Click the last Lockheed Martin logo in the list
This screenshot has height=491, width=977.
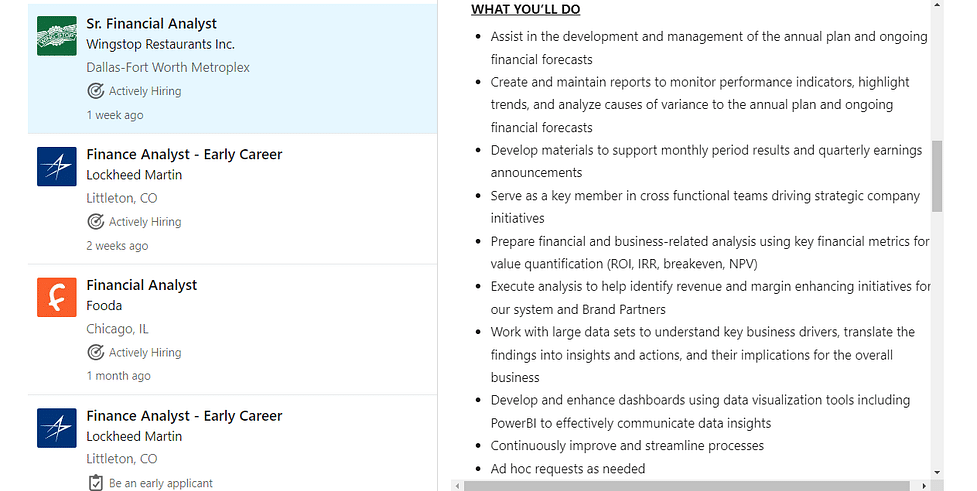(57, 428)
